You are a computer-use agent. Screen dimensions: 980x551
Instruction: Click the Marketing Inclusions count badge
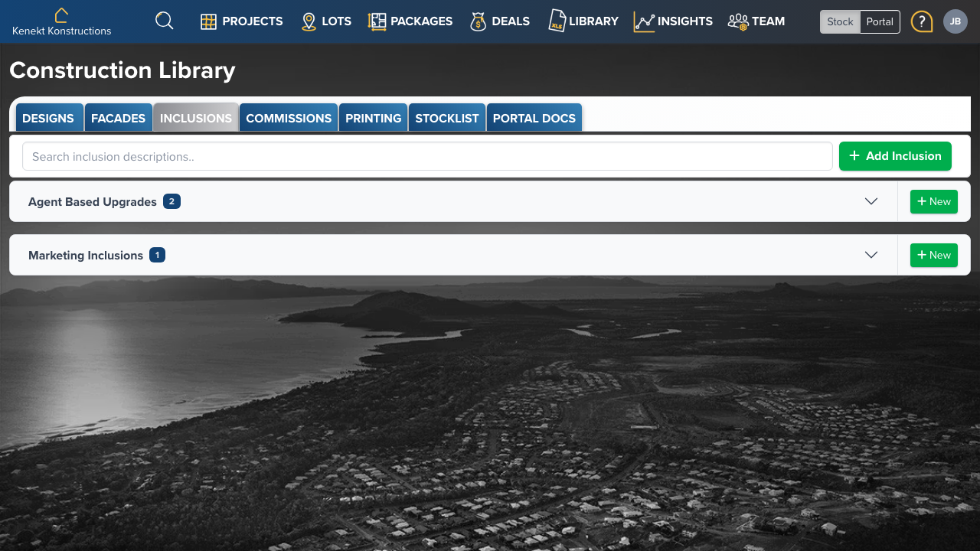(x=157, y=255)
